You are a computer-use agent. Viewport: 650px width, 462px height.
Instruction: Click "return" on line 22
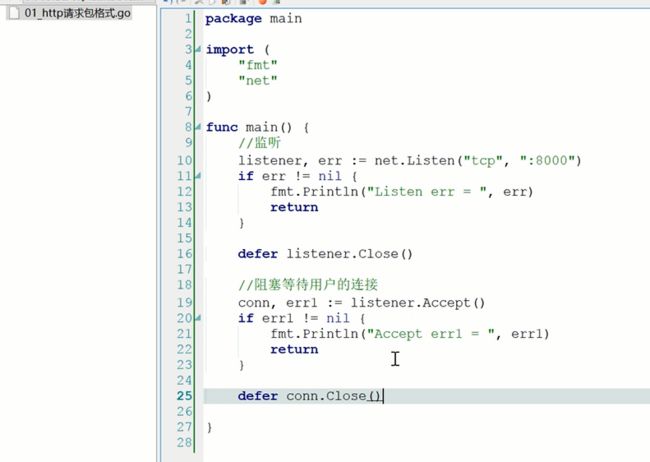coord(294,349)
